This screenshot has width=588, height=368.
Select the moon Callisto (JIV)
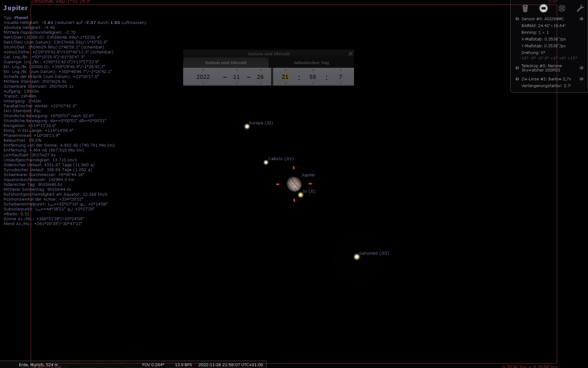(x=266, y=162)
